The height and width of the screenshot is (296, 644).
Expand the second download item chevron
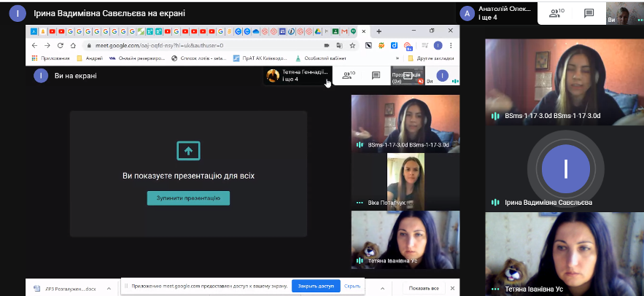pyautogui.click(x=382, y=289)
